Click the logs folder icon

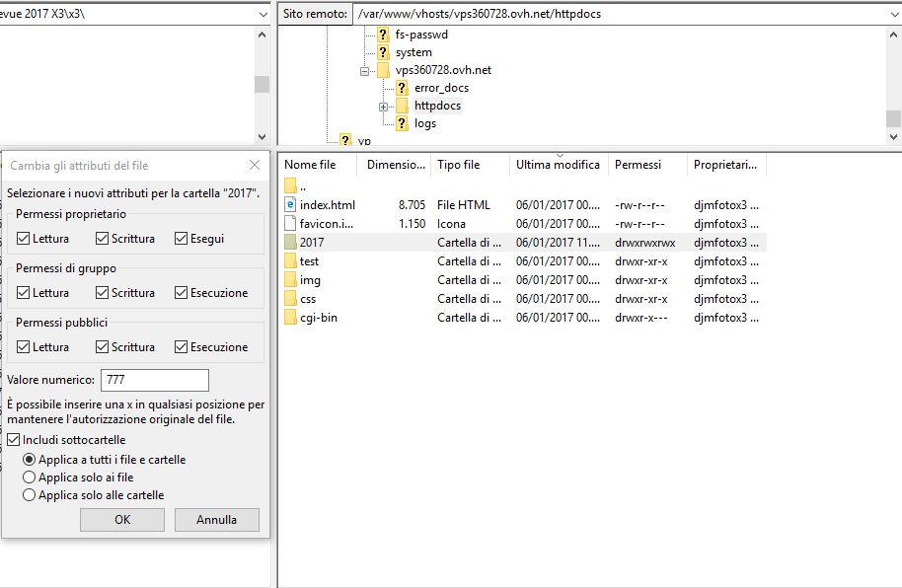[x=402, y=123]
